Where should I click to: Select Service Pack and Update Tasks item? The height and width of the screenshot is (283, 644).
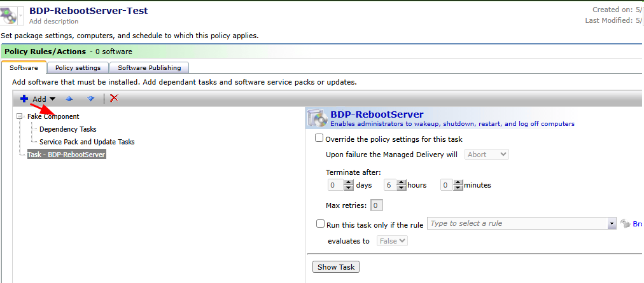tap(87, 142)
